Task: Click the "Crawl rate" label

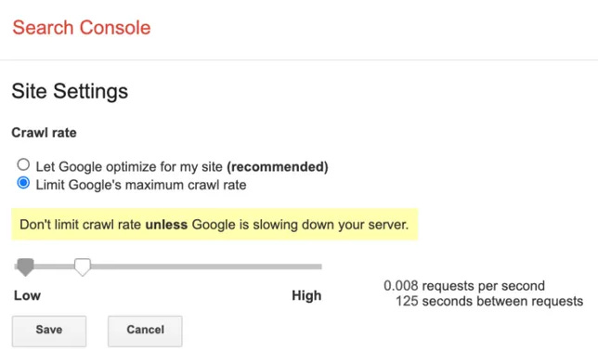Action: (x=44, y=133)
